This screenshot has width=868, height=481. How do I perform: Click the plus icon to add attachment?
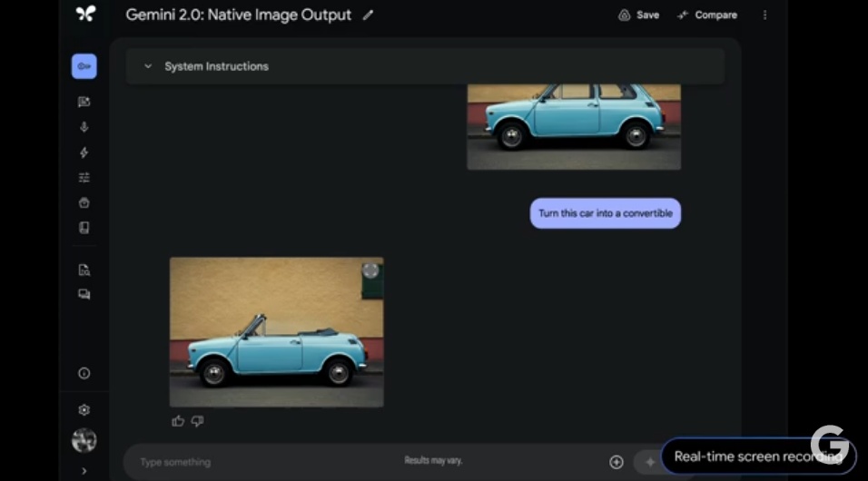pos(616,462)
